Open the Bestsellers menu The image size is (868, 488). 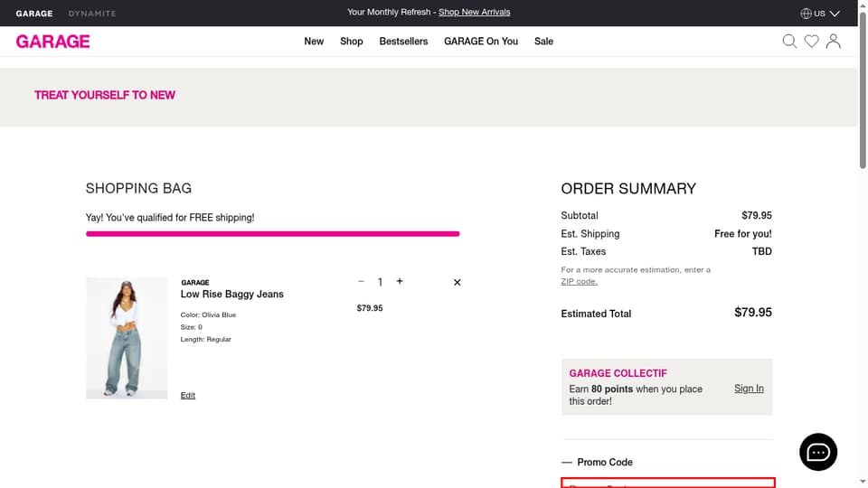tap(403, 42)
